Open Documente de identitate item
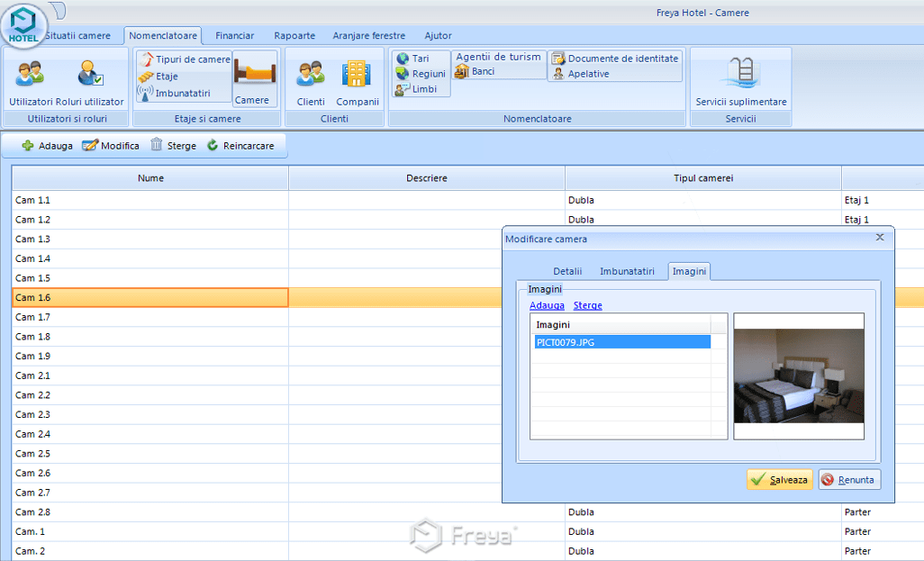 (615, 59)
